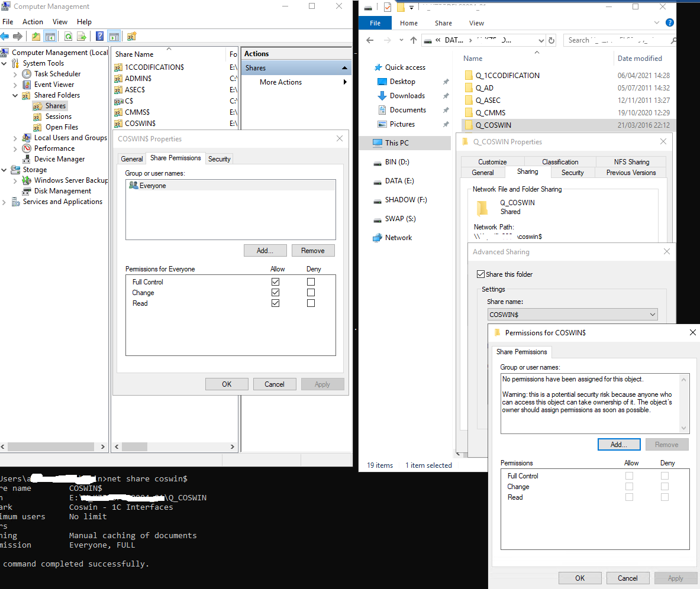Image resolution: width=700 pixels, height=589 pixels.
Task: Select the Everyone entry in group list
Action: coord(230,186)
